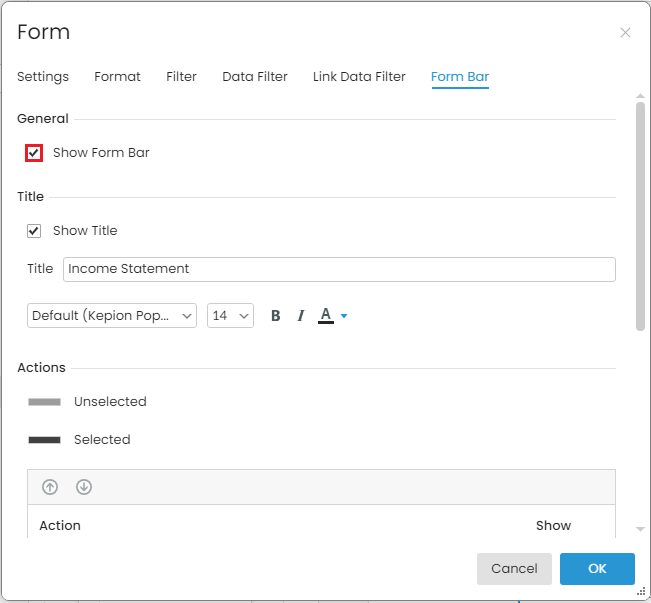Switch to the Settings tab
651x603 pixels.
[43, 76]
